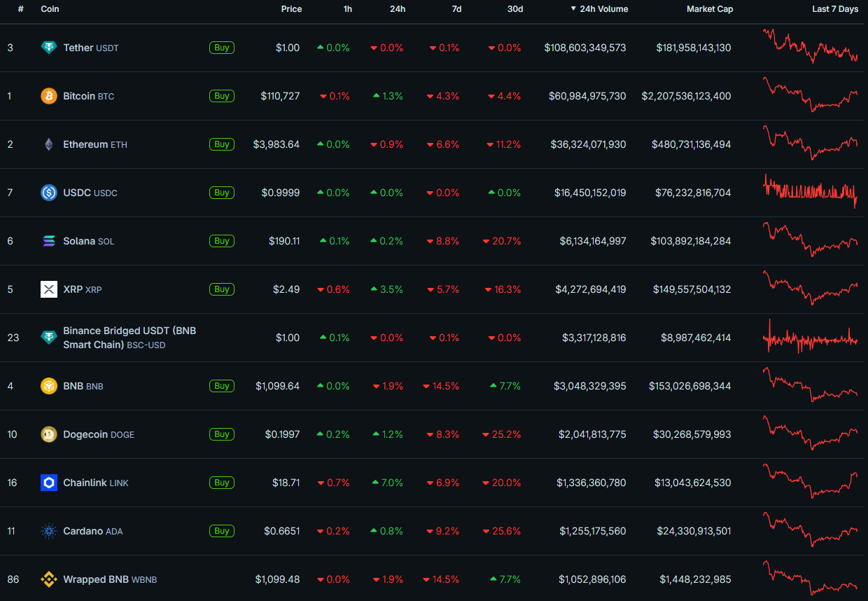The height and width of the screenshot is (601, 868).
Task: Click Buy on the Dogecoin row
Action: (222, 434)
